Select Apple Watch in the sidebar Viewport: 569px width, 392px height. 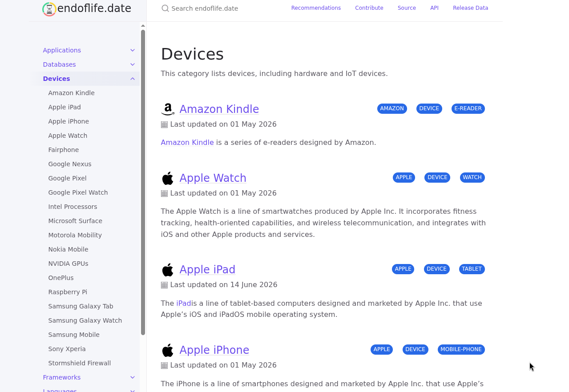tap(68, 136)
